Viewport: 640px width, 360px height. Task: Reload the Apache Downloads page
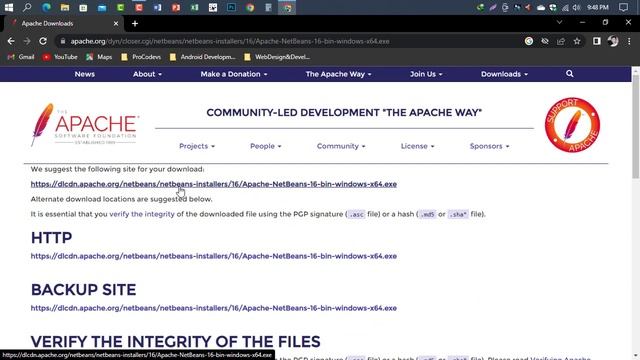tap(43, 41)
